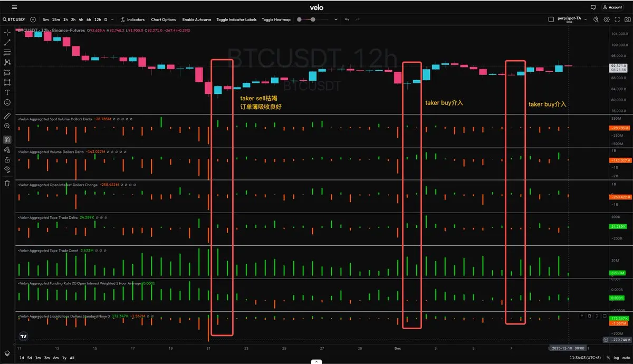The width and height of the screenshot is (633, 364).
Task: Select the 4h timeframe
Action: (80, 20)
